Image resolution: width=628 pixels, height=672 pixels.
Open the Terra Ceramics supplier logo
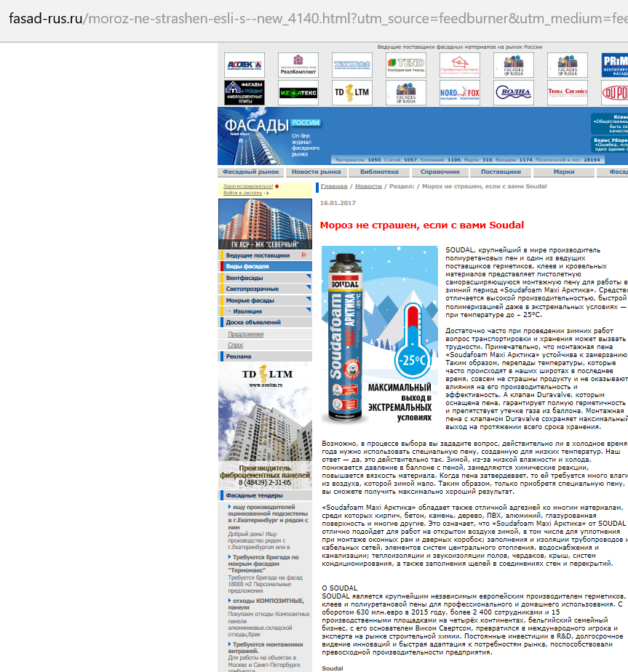pyautogui.click(x=567, y=92)
